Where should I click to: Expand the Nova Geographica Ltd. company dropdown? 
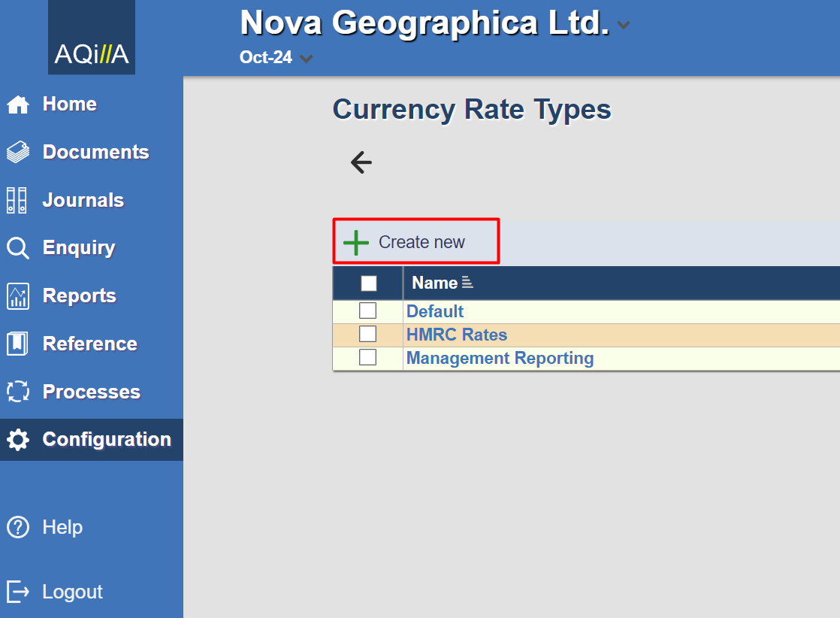tap(623, 25)
